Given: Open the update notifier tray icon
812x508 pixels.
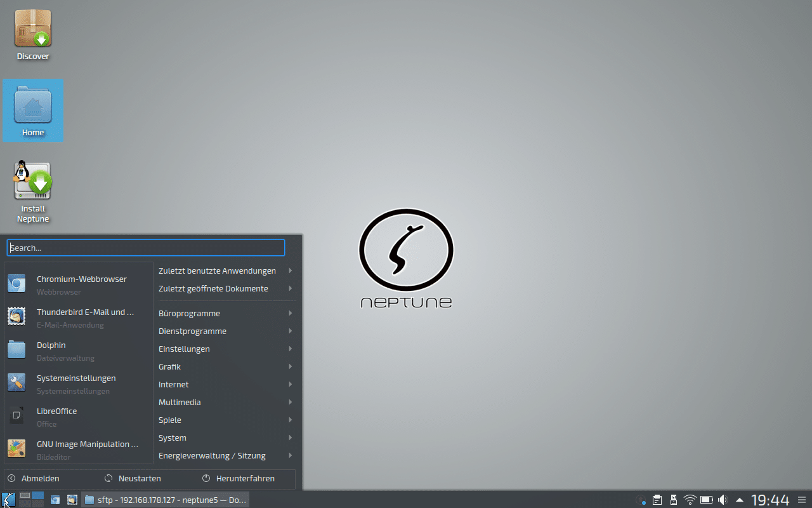Looking at the screenshot, I should [641, 500].
